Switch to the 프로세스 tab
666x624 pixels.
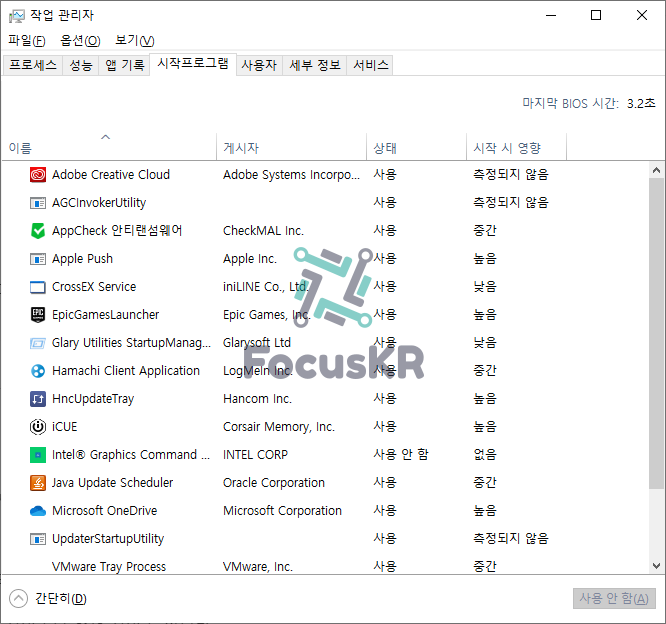click(x=33, y=65)
